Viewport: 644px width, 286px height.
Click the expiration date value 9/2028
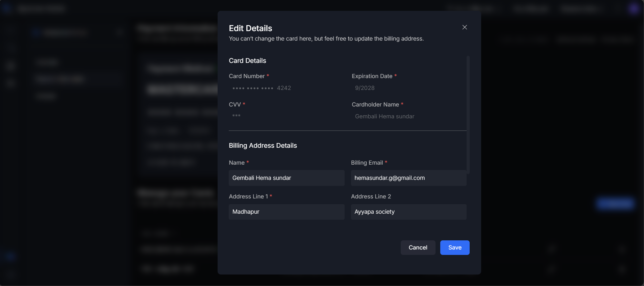tap(365, 88)
